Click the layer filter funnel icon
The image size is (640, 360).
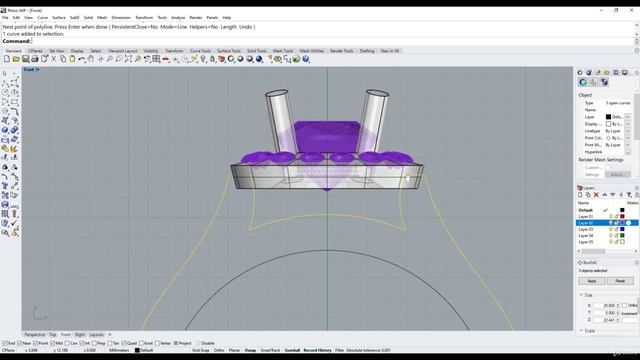(x=629, y=195)
